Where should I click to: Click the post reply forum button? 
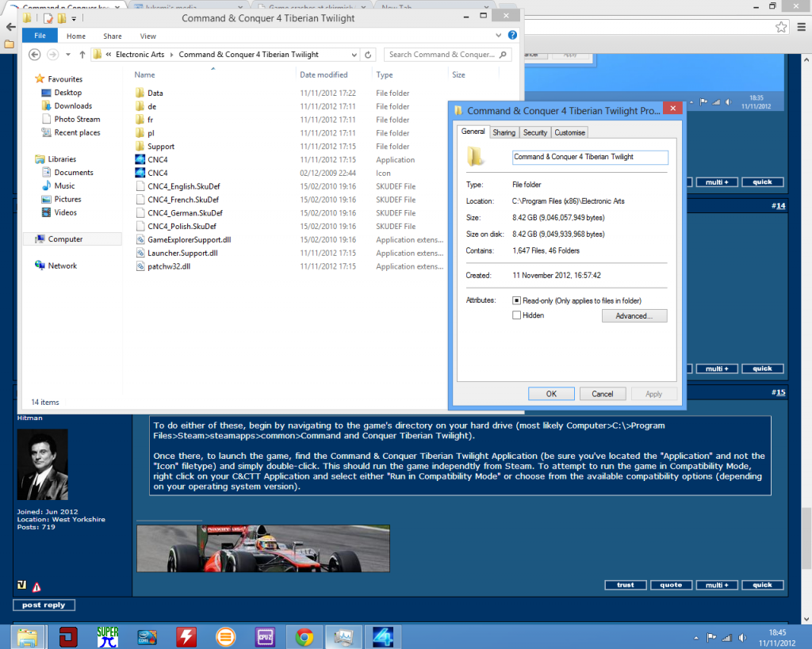point(44,605)
